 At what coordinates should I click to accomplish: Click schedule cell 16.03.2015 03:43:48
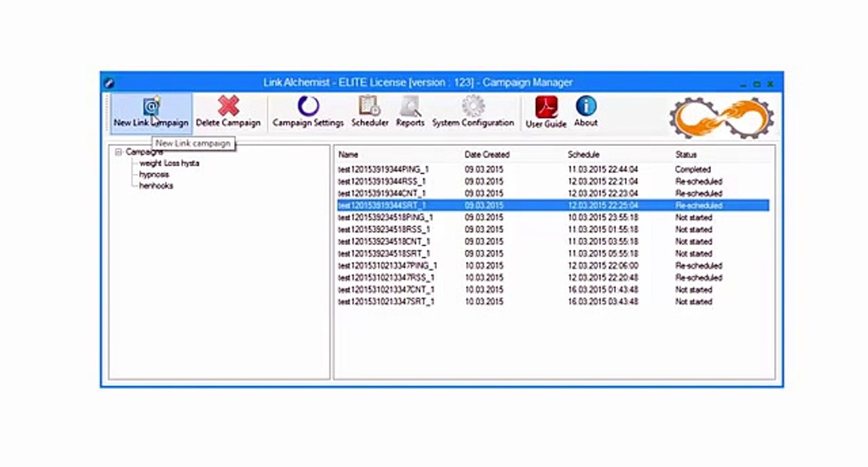[603, 302]
